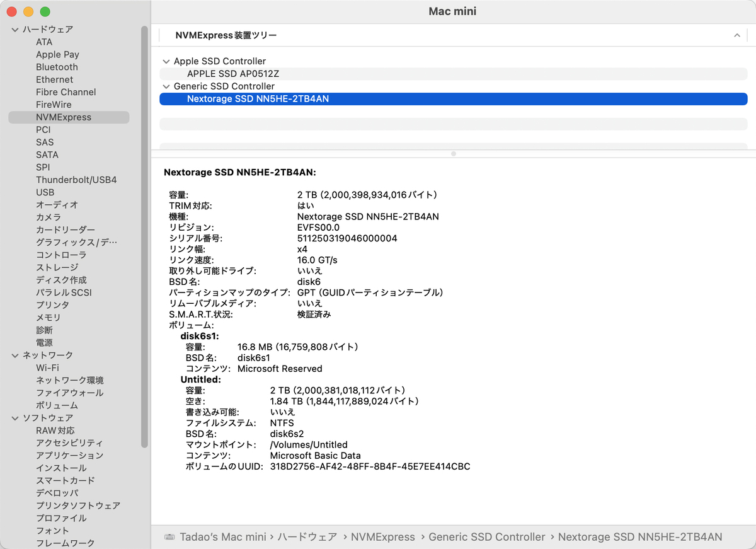Select オーディオ in the sidebar
Viewport: 756px width, 549px height.
(57, 205)
